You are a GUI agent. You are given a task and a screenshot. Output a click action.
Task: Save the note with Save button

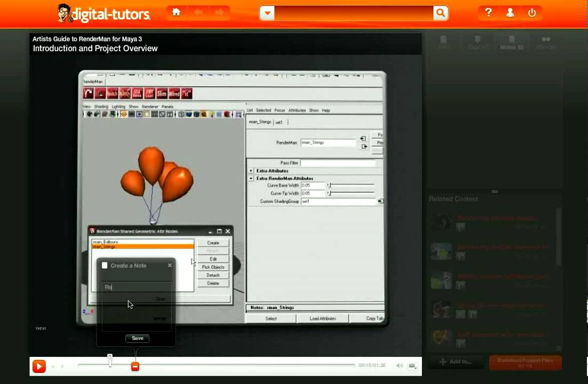[x=137, y=338]
